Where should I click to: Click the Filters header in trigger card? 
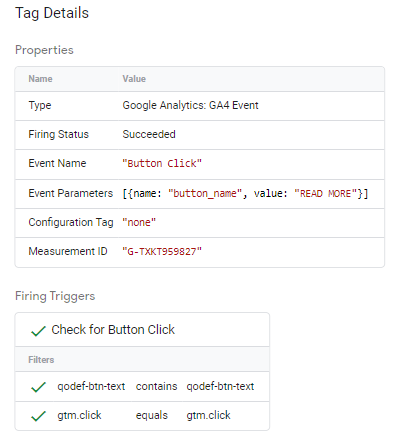[x=41, y=360]
